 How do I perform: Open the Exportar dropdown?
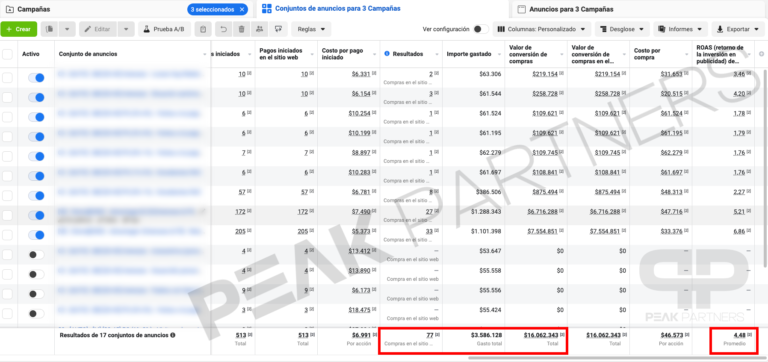coord(738,29)
